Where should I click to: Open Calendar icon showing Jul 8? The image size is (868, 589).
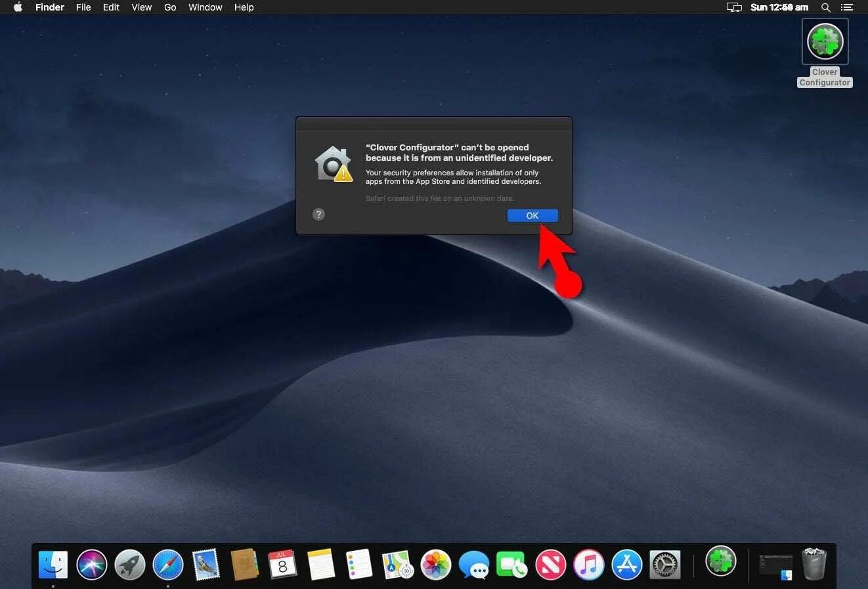282,565
